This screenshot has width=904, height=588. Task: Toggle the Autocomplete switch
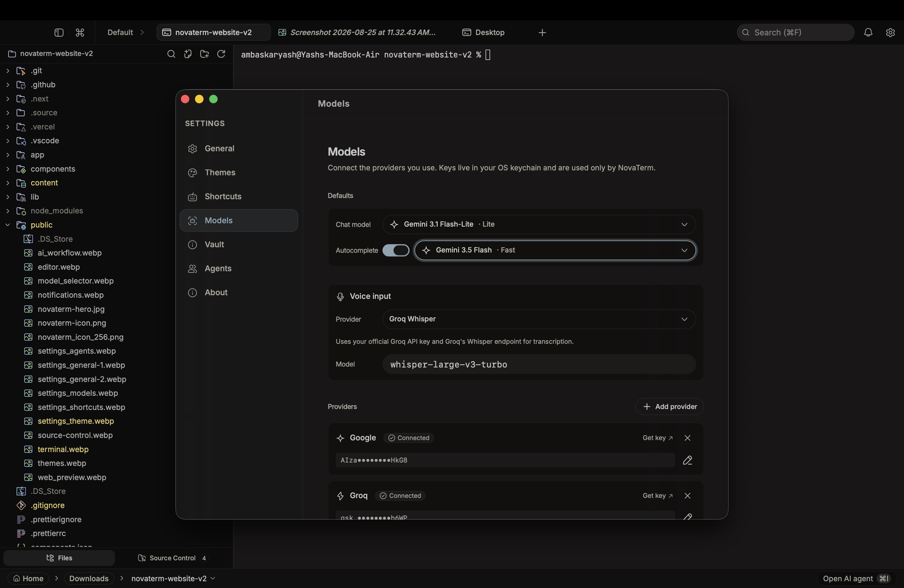pos(396,250)
